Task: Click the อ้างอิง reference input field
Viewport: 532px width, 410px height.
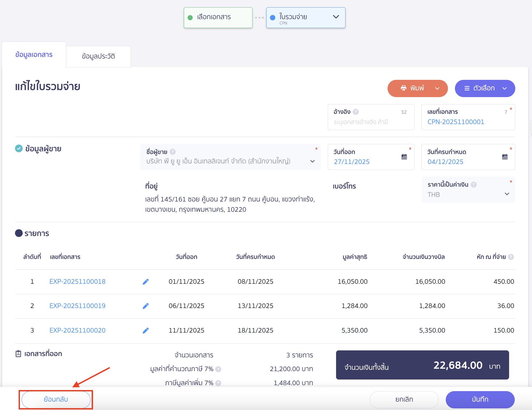Action: [x=367, y=122]
